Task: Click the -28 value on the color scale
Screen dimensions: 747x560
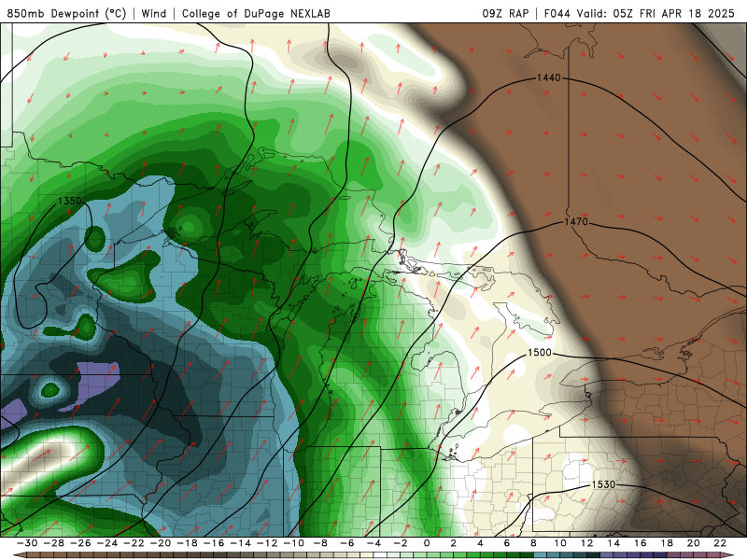Action: click(x=53, y=543)
